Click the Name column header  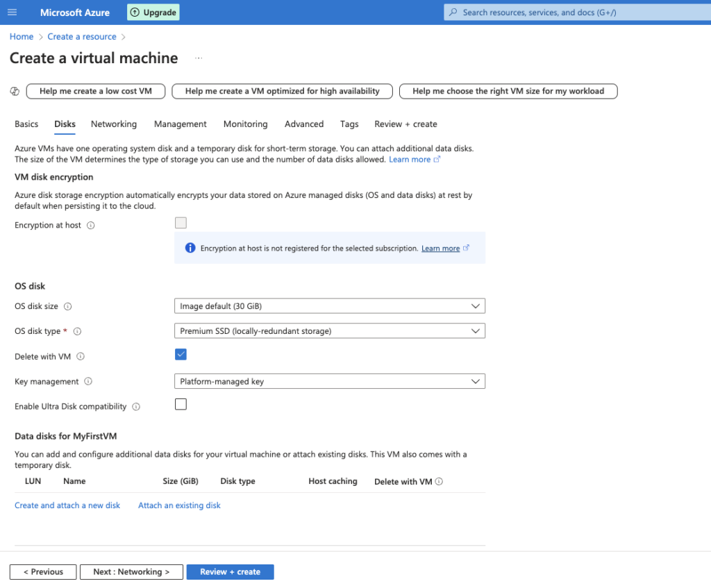click(74, 481)
